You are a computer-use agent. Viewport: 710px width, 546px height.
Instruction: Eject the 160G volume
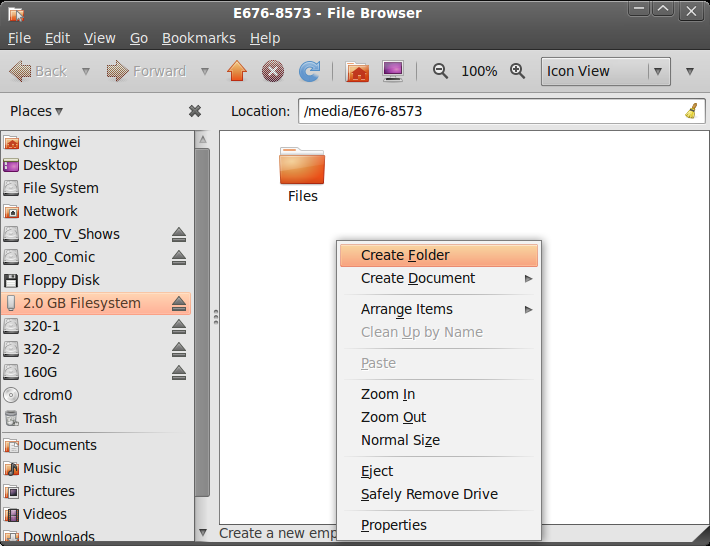[x=179, y=373]
